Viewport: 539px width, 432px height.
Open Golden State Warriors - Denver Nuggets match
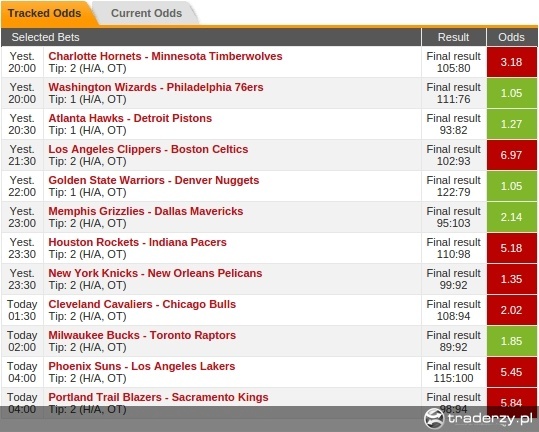click(x=154, y=180)
